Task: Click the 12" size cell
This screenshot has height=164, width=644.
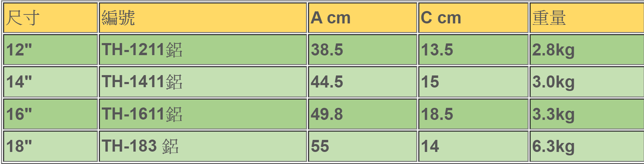Action: (x=50, y=50)
